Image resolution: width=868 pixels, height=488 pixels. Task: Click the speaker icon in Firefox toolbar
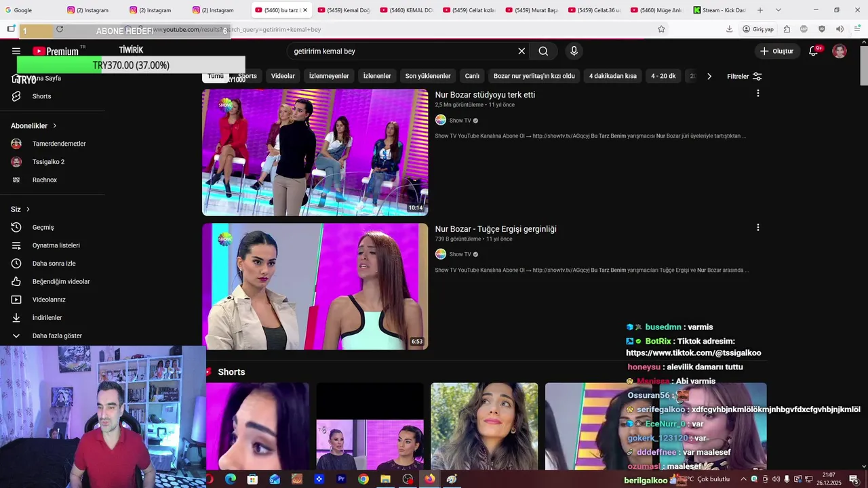click(x=840, y=29)
